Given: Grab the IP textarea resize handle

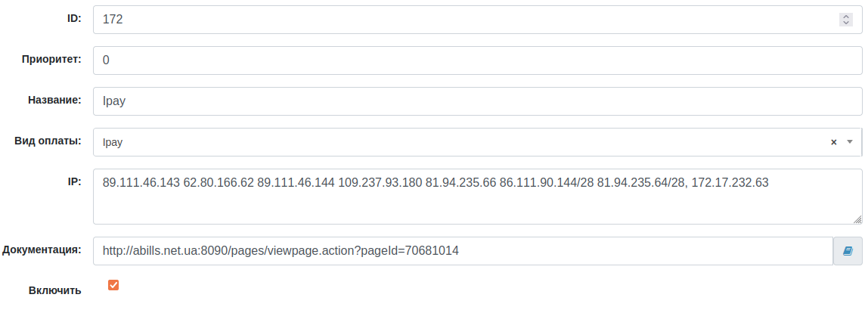Looking at the screenshot, I should point(857,220).
